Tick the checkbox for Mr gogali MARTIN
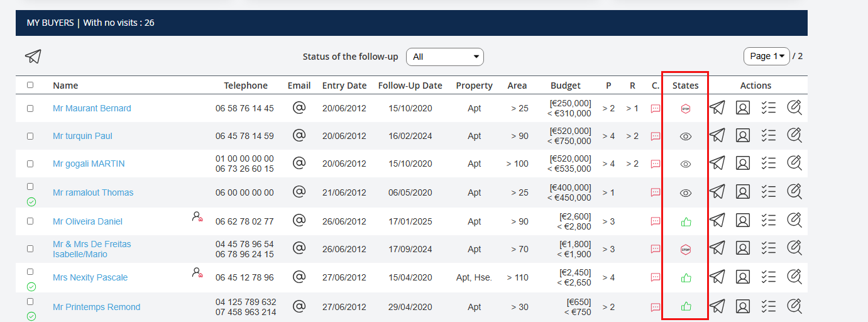 pos(30,164)
